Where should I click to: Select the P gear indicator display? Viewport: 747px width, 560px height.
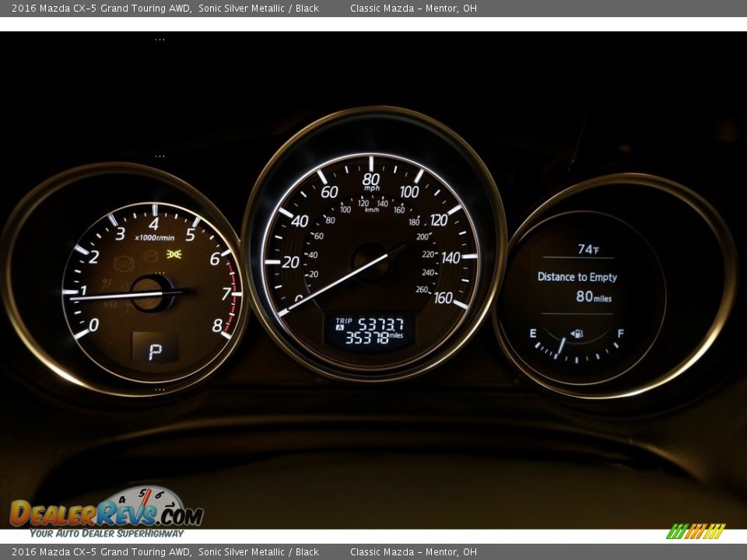155,351
